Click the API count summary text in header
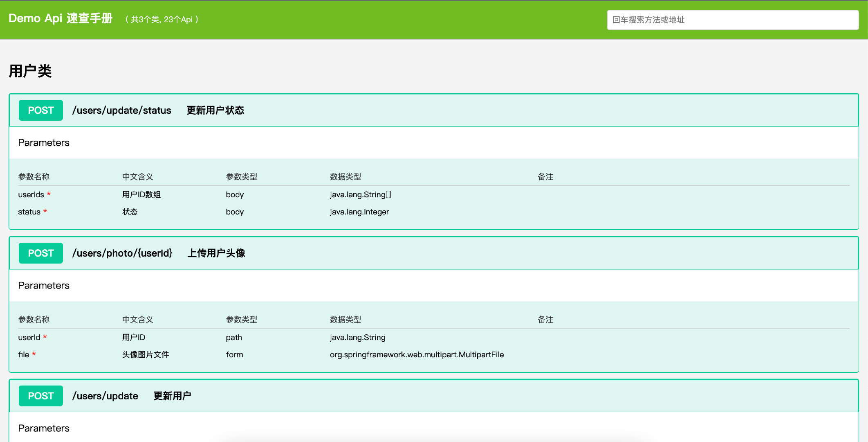This screenshot has width=868, height=442. (162, 20)
